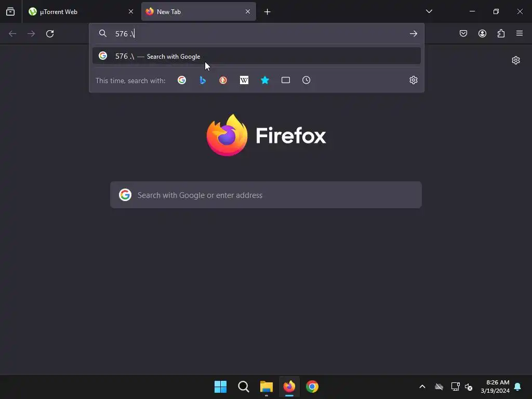
Task: Click the address bar text field
Action: [x=260, y=34]
